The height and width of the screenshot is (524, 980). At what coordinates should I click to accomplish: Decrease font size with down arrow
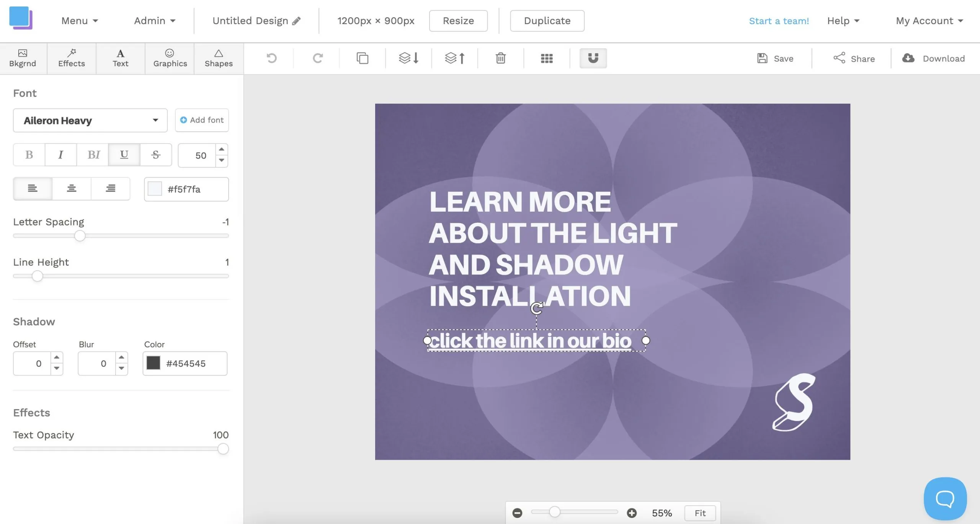222,160
